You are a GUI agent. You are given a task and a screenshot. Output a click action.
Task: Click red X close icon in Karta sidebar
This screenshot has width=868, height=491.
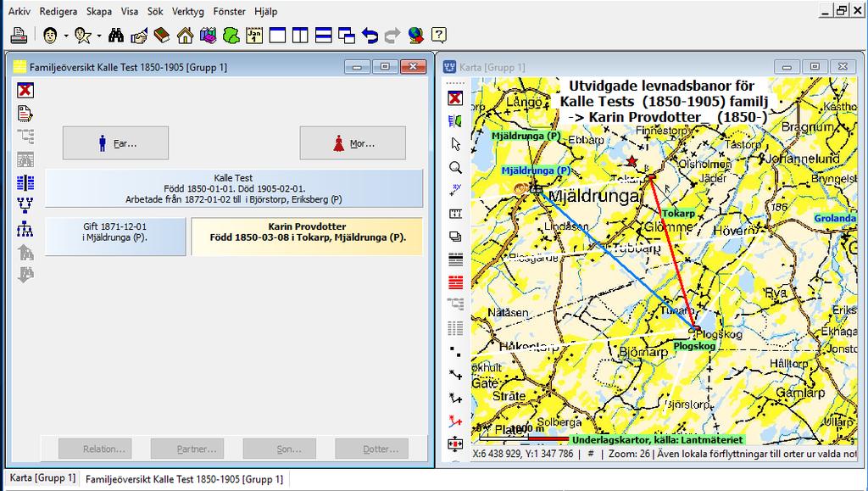coord(455,98)
